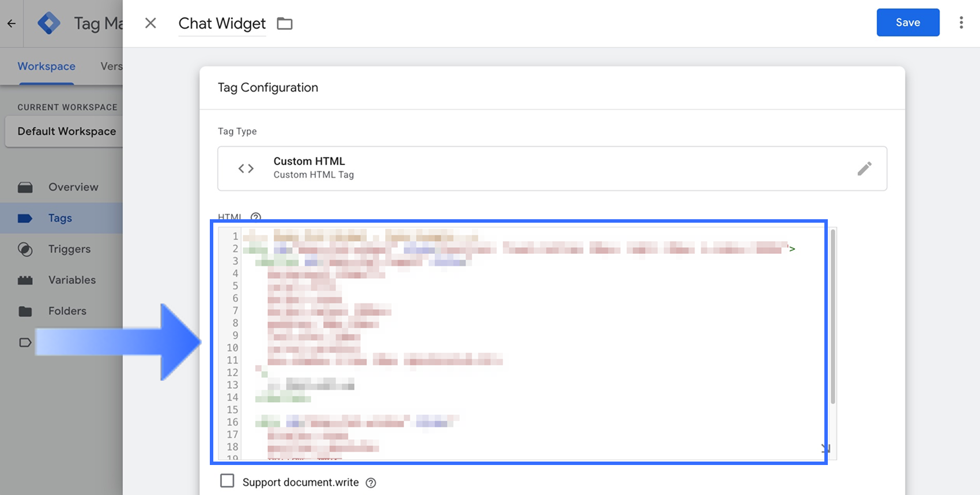Click the folder icon beside tag name
Image resolution: width=980 pixels, height=495 pixels.
(285, 24)
